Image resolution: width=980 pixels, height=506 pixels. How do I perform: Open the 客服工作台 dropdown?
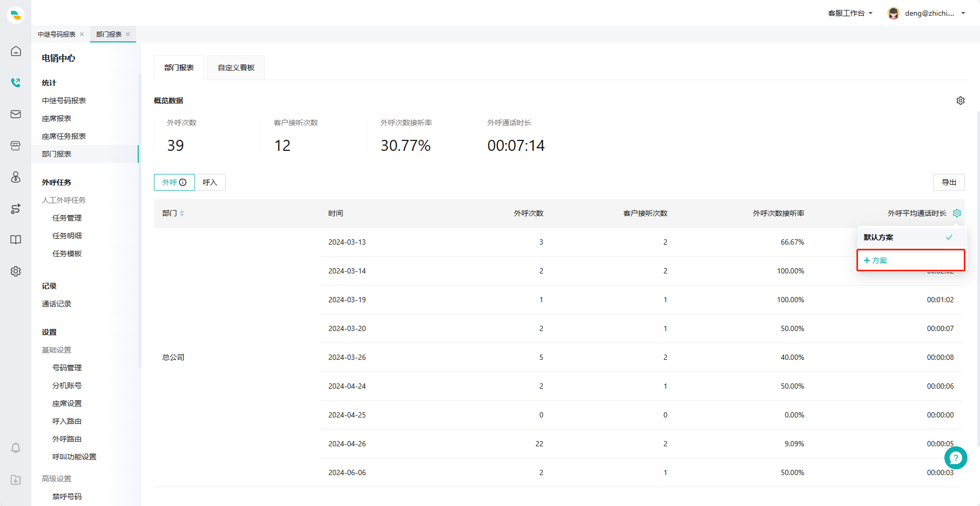point(850,13)
